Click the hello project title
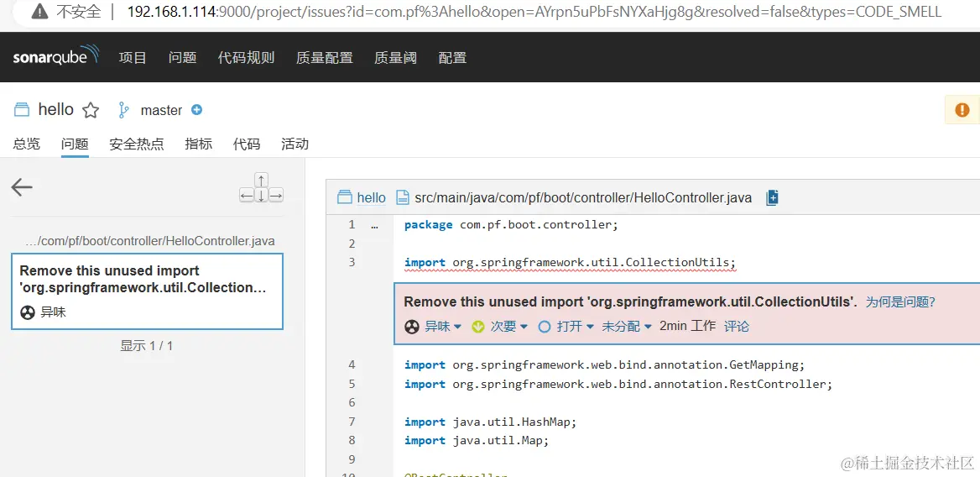The height and width of the screenshot is (477, 980). pyautogui.click(x=55, y=109)
